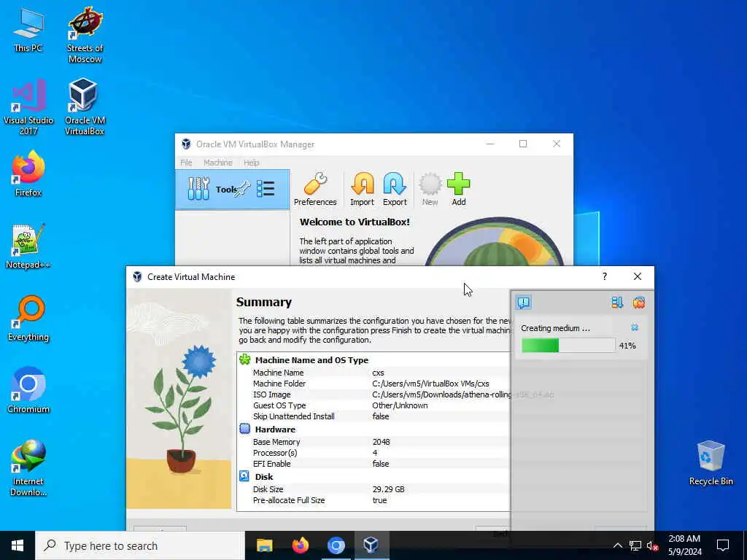747x560 pixels.
Task: Click the '2048' base memory value
Action: click(381, 442)
